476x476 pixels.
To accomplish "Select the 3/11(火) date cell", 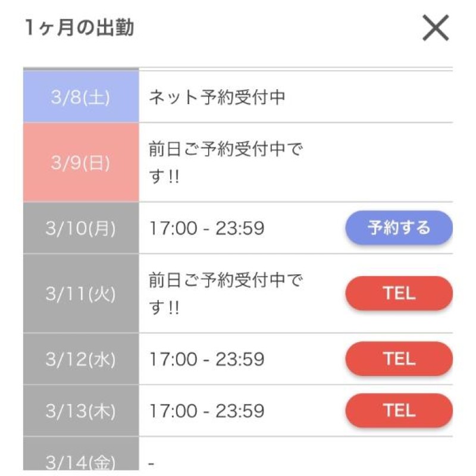I will pos(81,293).
